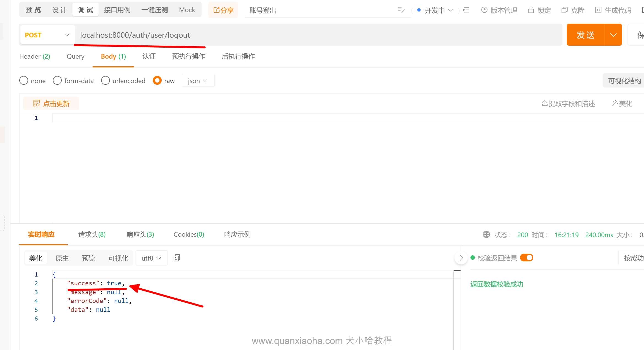
Task: Toggle the 校验返回结果 switch off
Action: (527, 258)
